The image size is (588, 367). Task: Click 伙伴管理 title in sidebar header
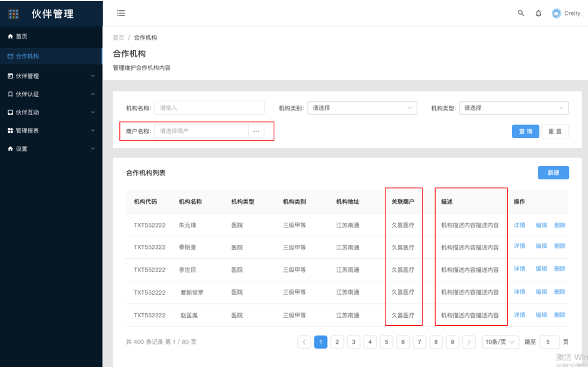(x=53, y=14)
